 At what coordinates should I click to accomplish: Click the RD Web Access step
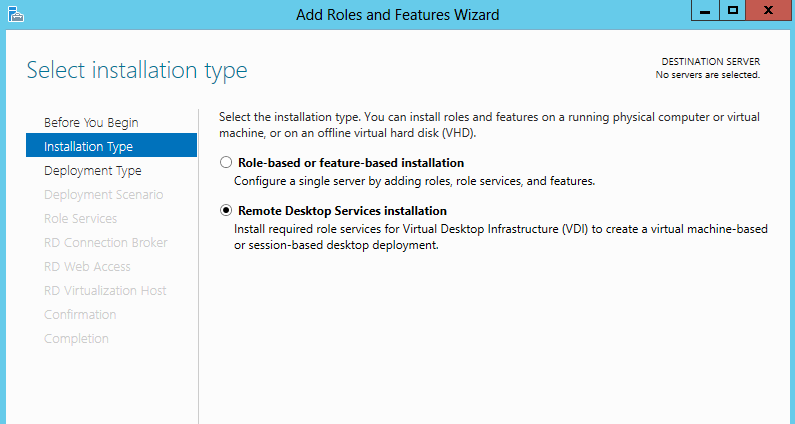point(87,266)
